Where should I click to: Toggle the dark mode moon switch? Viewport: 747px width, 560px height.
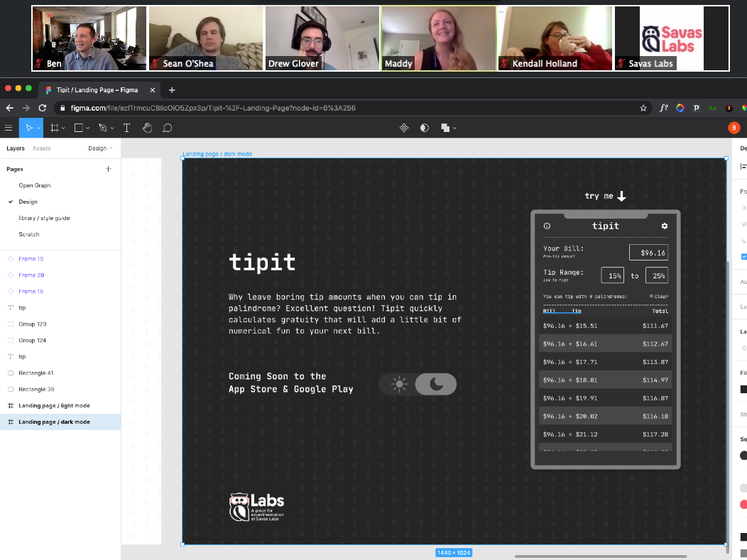(x=435, y=384)
